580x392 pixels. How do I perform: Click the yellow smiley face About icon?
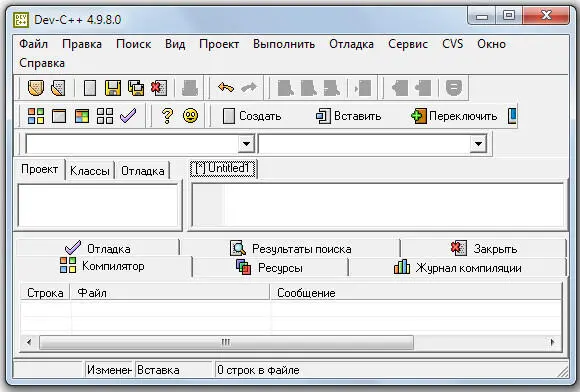coord(190,116)
